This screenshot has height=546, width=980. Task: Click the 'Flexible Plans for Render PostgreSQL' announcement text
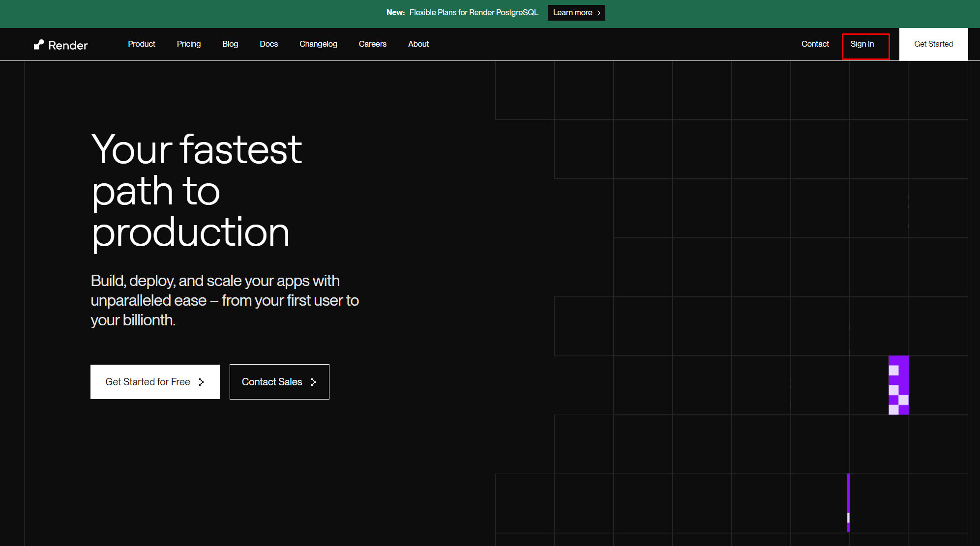pyautogui.click(x=474, y=13)
